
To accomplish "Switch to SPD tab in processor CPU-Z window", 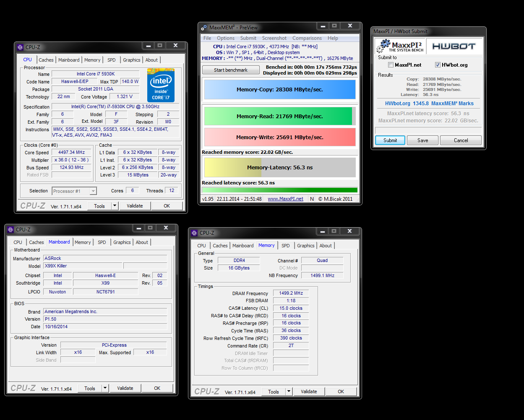I will point(112,60).
